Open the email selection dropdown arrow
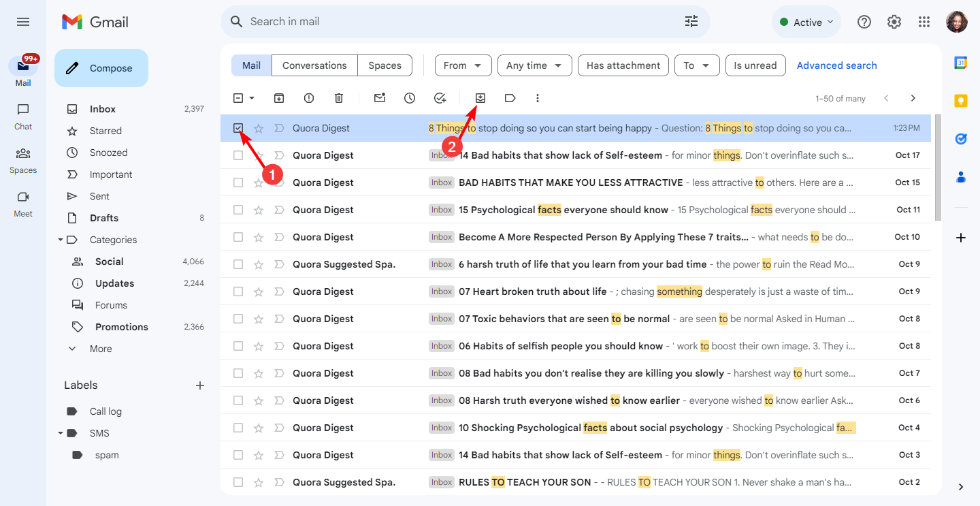 click(x=250, y=98)
